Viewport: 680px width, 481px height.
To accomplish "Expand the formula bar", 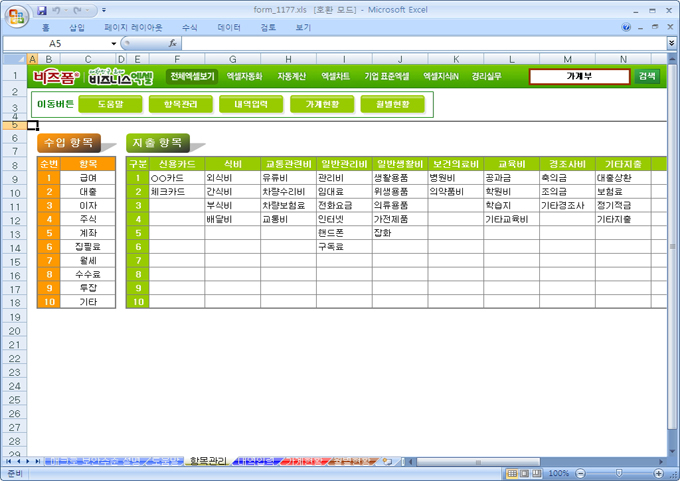I will pos(669,44).
